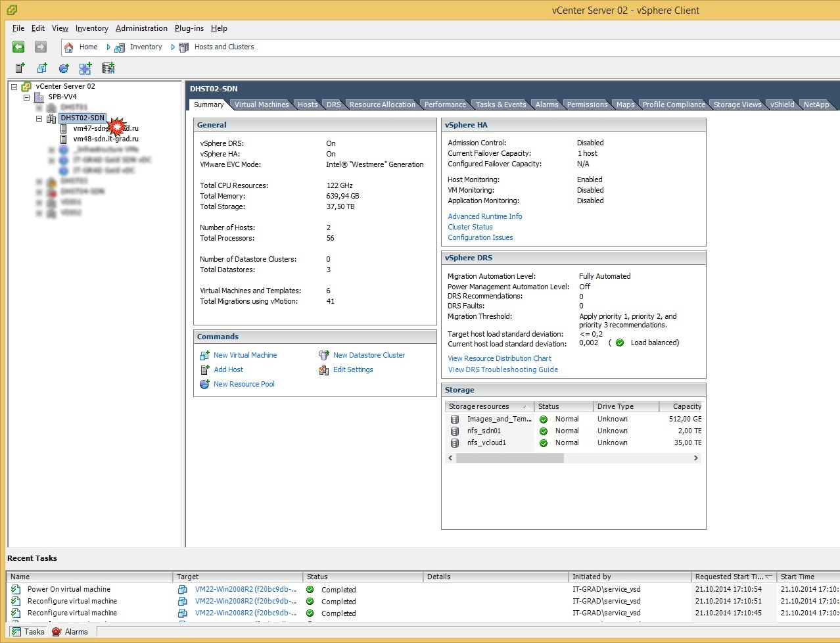840x643 pixels.
Task: Open the Help menu
Action: click(219, 28)
